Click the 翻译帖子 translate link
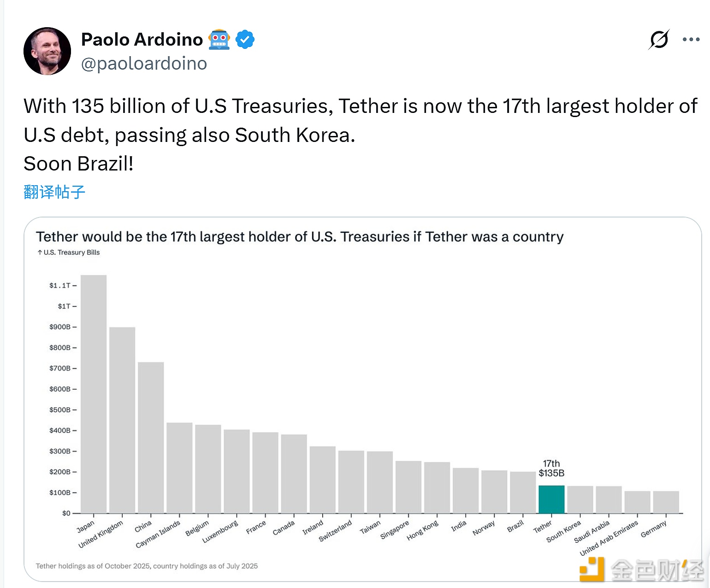The height and width of the screenshot is (588, 710). click(54, 192)
